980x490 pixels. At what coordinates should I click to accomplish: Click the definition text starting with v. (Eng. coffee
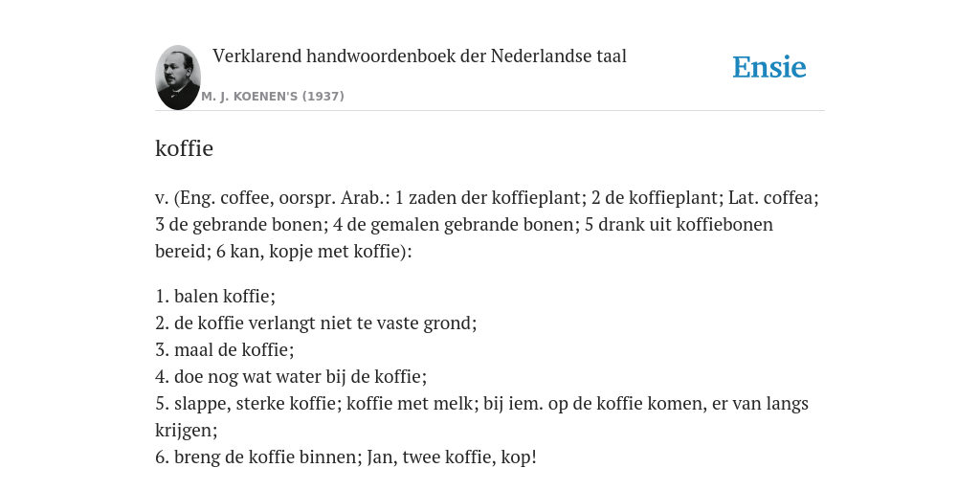(487, 224)
